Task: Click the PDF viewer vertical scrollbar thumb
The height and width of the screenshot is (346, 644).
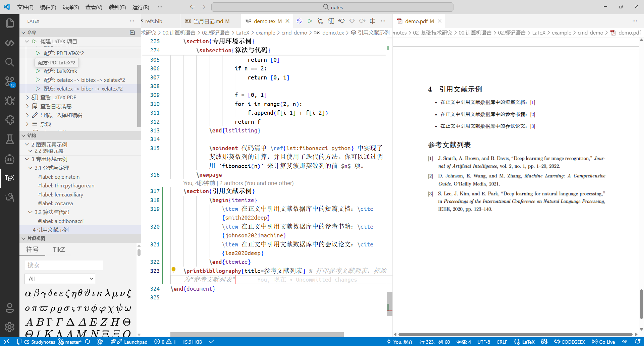Action: pyautogui.click(x=641, y=304)
